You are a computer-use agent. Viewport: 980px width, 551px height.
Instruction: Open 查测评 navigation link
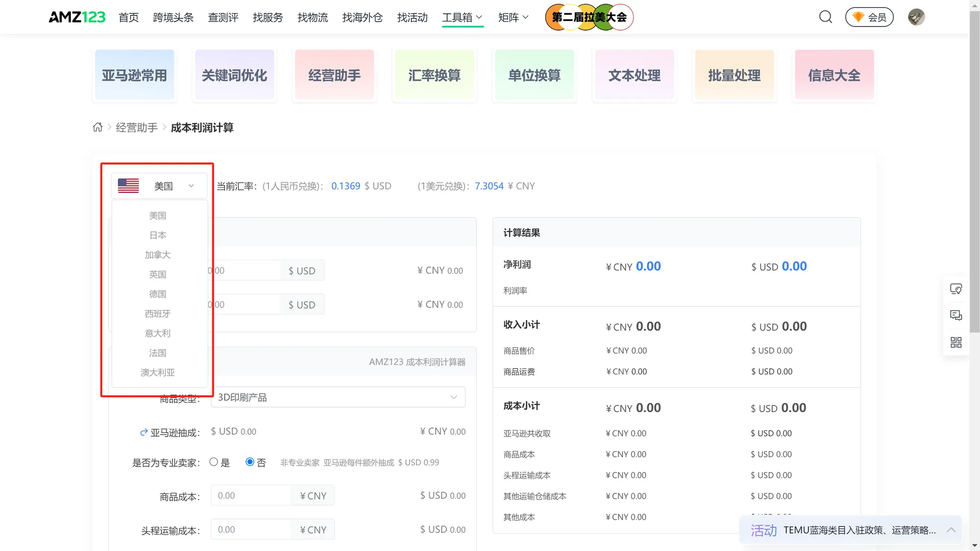223,17
